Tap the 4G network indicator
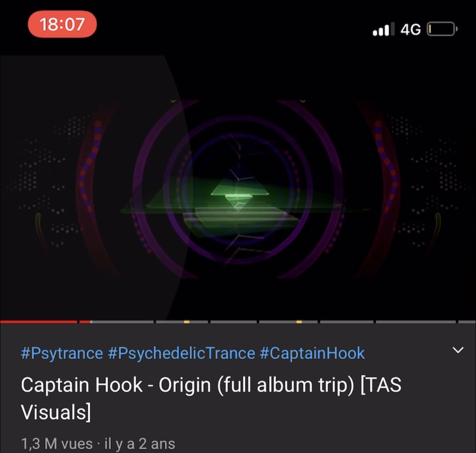 (x=411, y=30)
